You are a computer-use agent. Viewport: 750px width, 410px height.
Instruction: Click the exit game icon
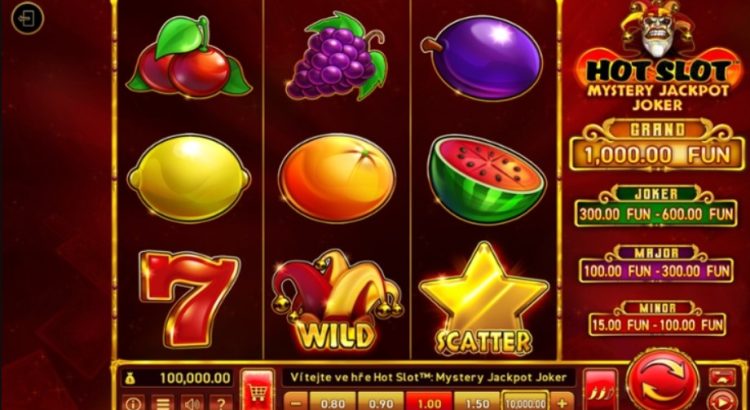27,18
